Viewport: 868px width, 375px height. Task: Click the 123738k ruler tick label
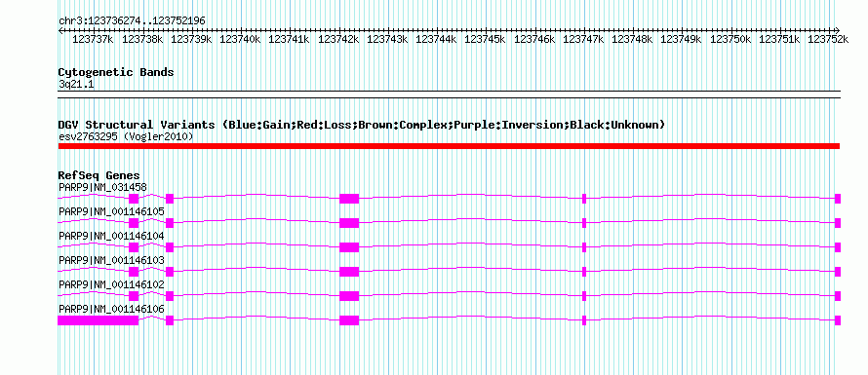(x=142, y=39)
